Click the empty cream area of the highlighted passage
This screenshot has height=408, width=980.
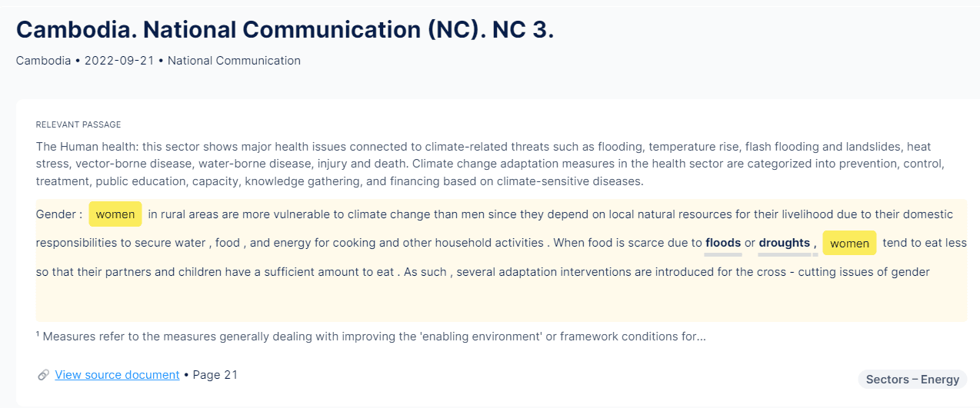point(500,302)
